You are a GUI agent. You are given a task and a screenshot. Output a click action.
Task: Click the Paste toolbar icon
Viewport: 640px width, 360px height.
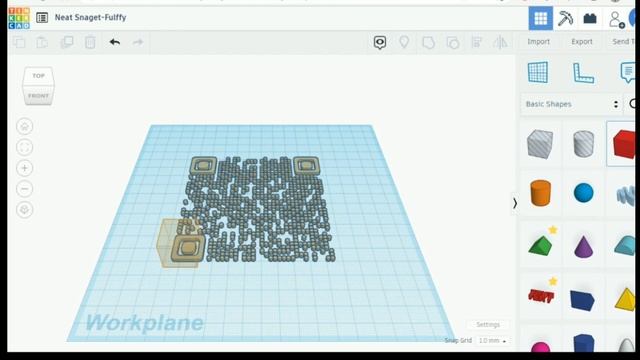pos(42,42)
